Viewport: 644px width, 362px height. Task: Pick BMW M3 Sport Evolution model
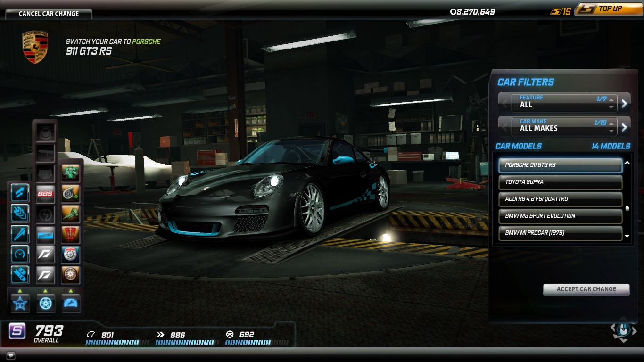tap(561, 216)
